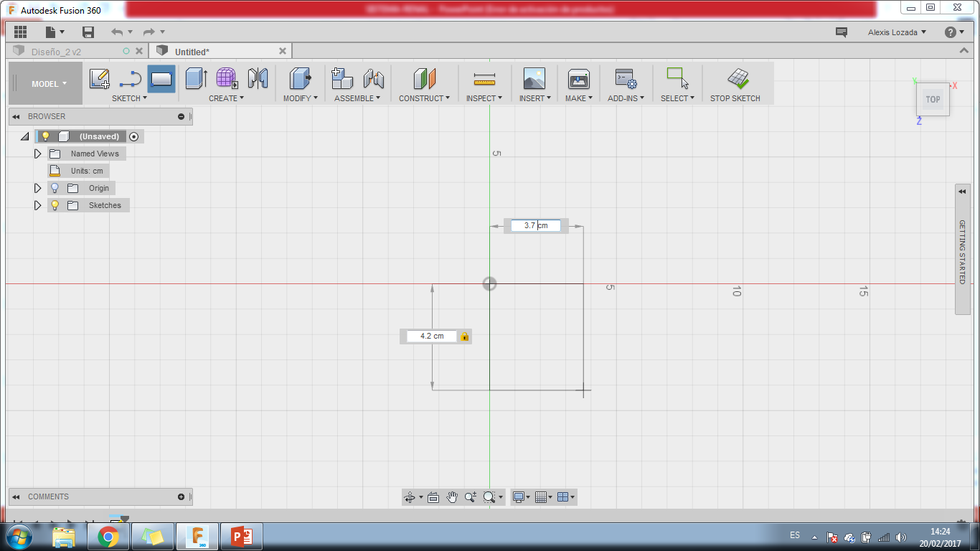
Task: Minimize the BROWSER panel round button
Action: (182, 116)
